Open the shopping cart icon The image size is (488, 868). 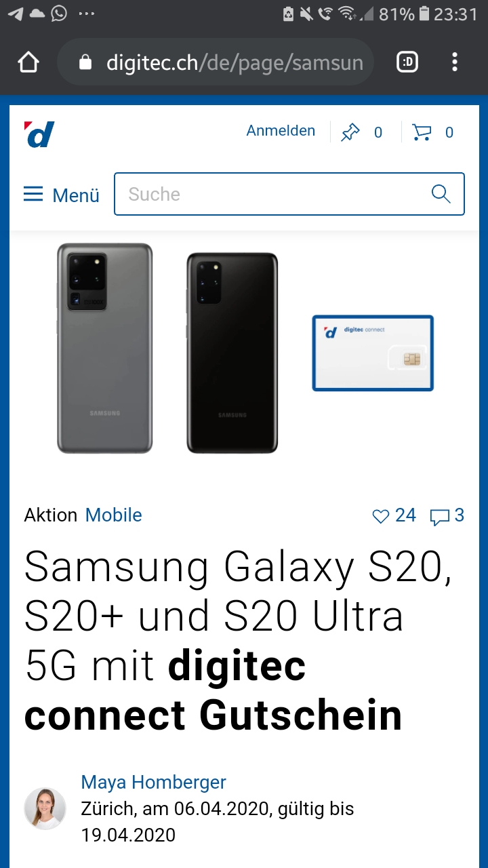pyautogui.click(x=422, y=132)
